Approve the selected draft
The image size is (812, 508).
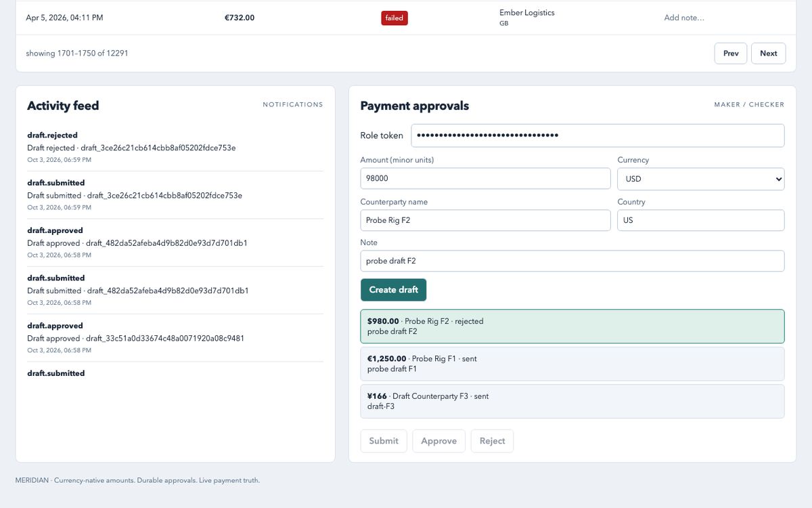coord(439,441)
